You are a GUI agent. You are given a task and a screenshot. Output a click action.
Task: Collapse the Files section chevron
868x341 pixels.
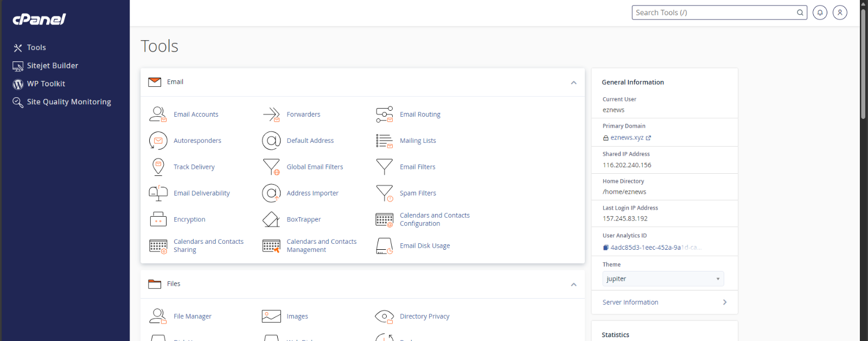click(x=573, y=285)
